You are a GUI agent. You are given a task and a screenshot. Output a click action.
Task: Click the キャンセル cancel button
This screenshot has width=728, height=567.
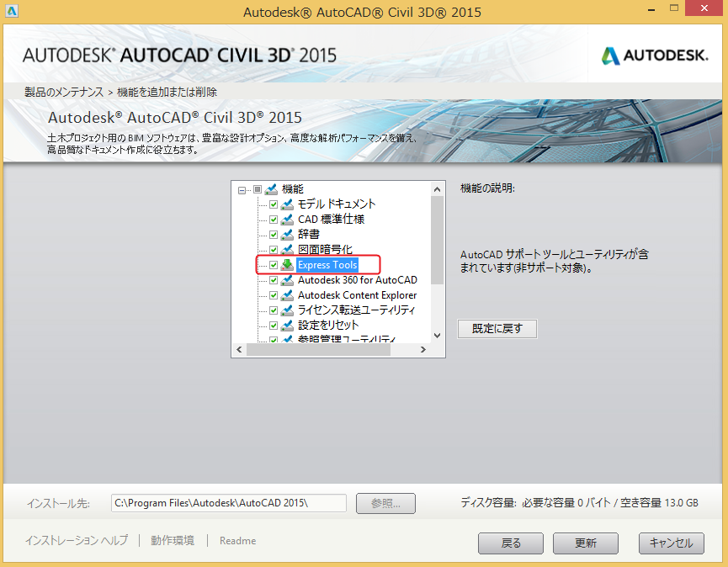672,543
